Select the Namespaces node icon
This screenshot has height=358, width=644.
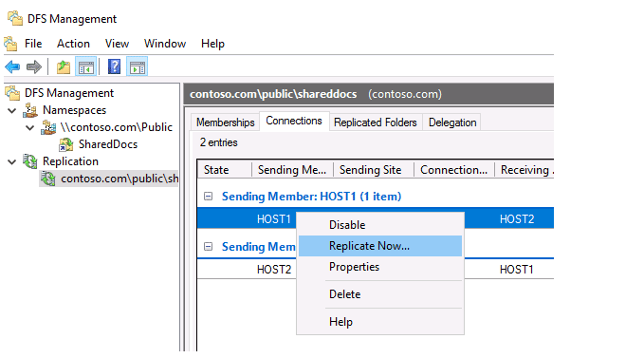click(x=30, y=110)
